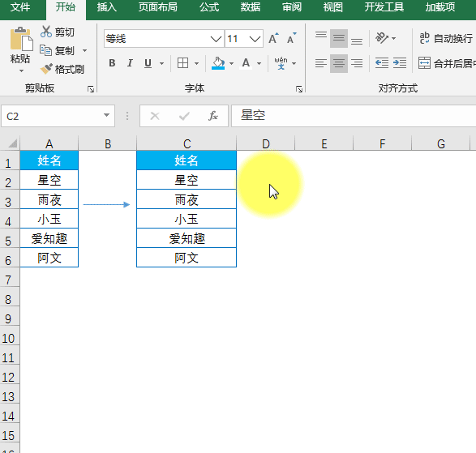The height and width of the screenshot is (453, 476).
Task: Click the Paste clipboard icon
Action: [x=21, y=39]
